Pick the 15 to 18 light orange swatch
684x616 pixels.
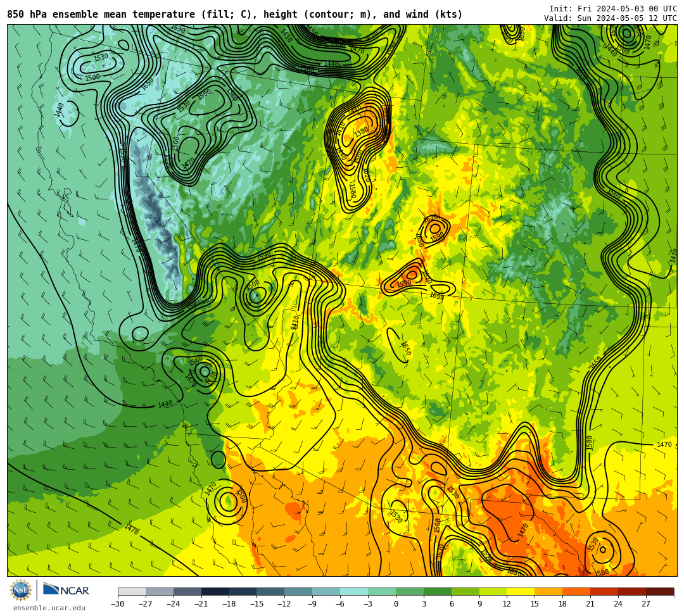click(x=548, y=591)
